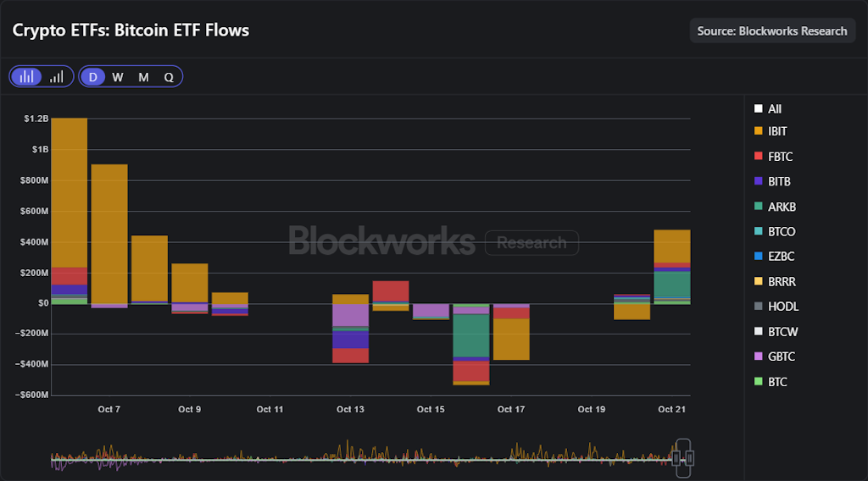
Task: Click the HODL gray legend icon
Action: coord(759,307)
